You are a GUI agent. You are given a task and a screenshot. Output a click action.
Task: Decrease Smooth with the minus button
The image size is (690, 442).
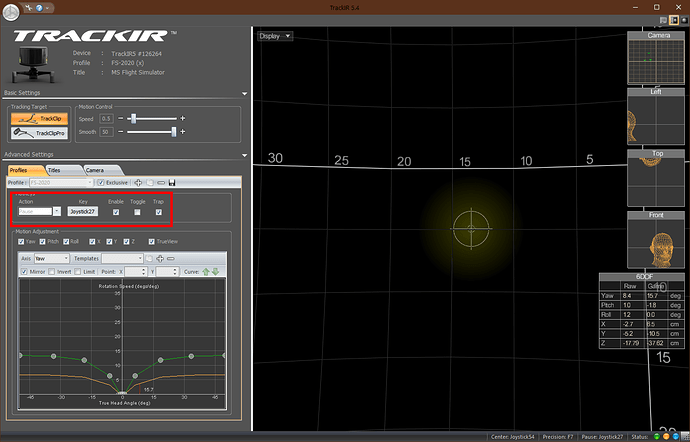[122, 131]
